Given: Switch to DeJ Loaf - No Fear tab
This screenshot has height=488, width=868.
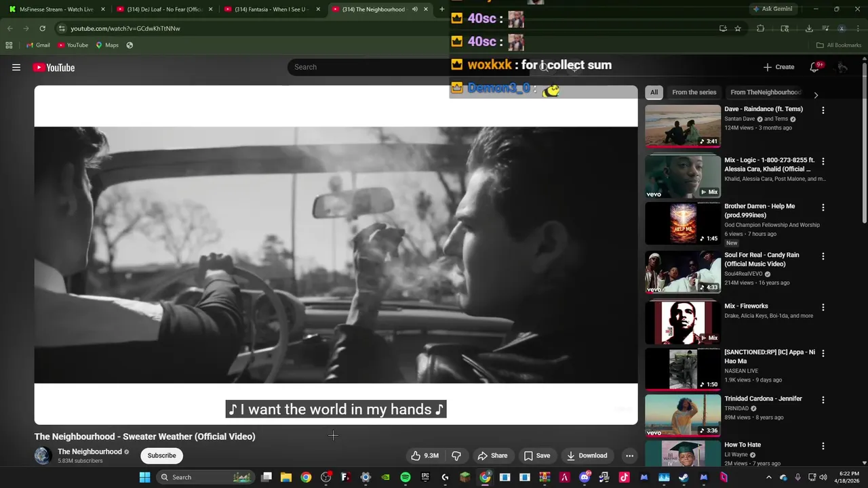Looking at the screenshot, I should point(164,9).
